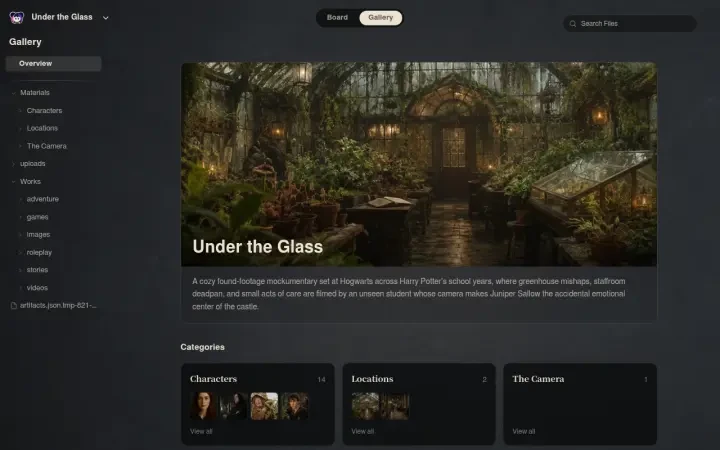The width and height of the screenshot is (720, 450).
Task: Click the Characters count badge 14
Action: pos(321,379)
